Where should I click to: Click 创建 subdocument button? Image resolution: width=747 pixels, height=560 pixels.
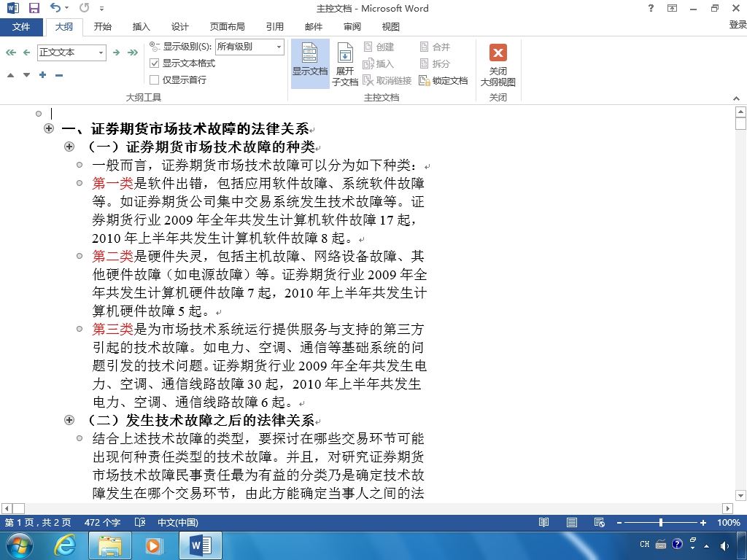click(379, 47)
